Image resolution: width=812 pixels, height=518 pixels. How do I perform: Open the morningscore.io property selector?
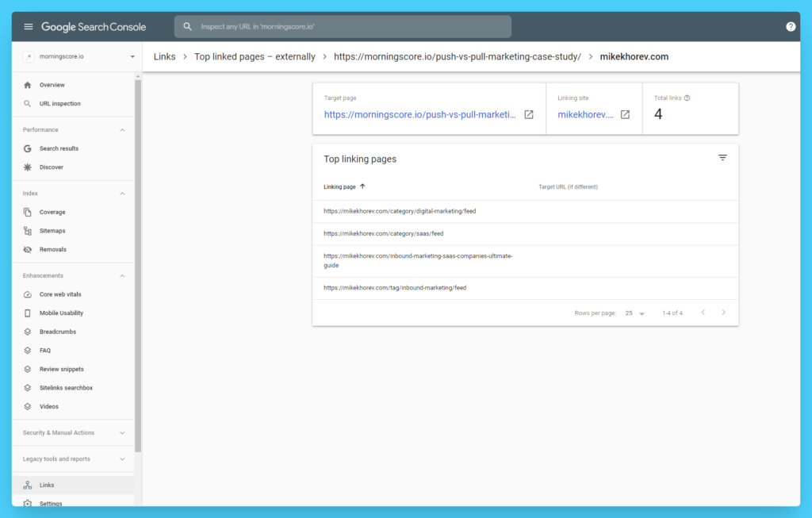coord(73,56)
